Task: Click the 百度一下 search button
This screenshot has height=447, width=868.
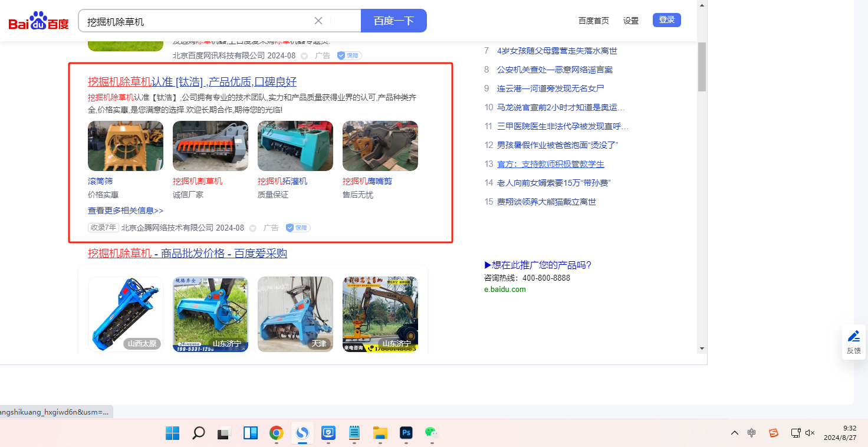Action: pos(393,21)
